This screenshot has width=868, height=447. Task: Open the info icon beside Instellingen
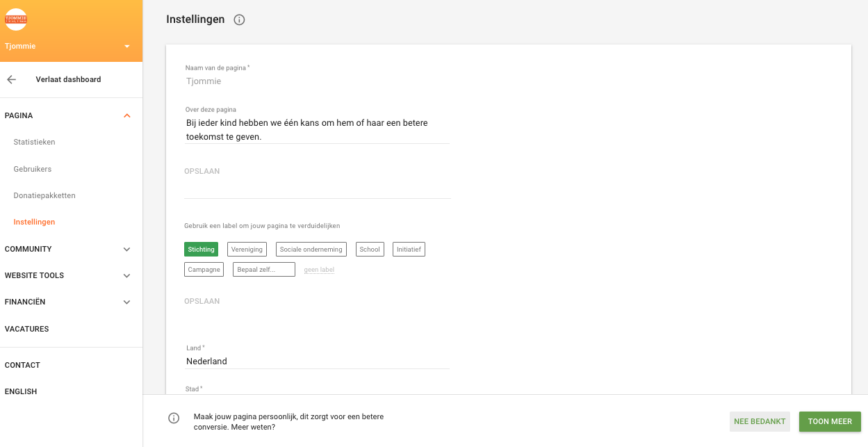tap(239, 19)
